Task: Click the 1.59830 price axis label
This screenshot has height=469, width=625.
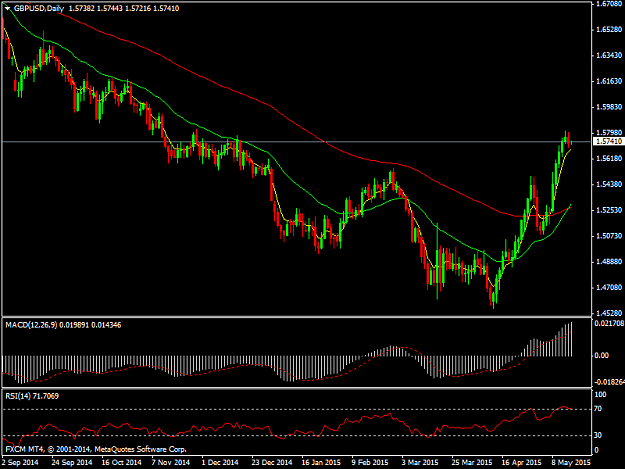Action: pyautogui.click(x=609, y=107)
